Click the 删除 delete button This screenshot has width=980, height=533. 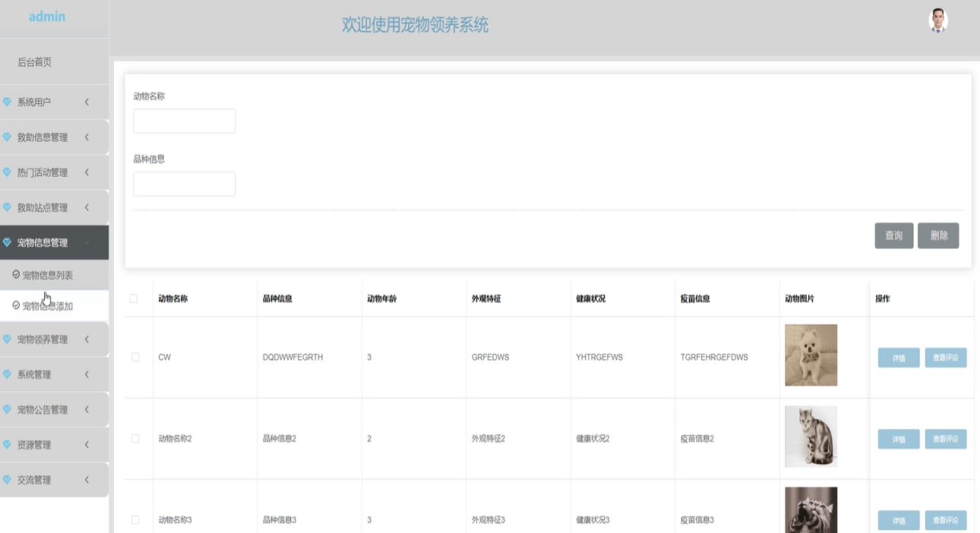point(938,235)
